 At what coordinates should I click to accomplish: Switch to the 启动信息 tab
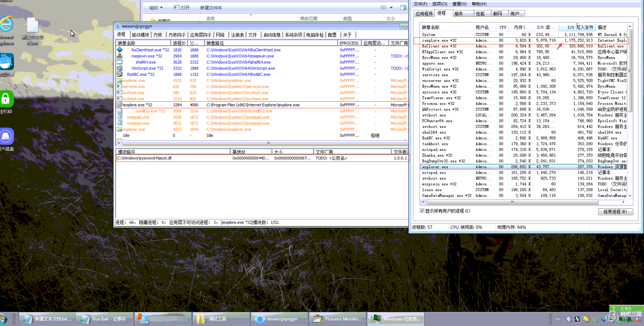(x=272, y=35)
